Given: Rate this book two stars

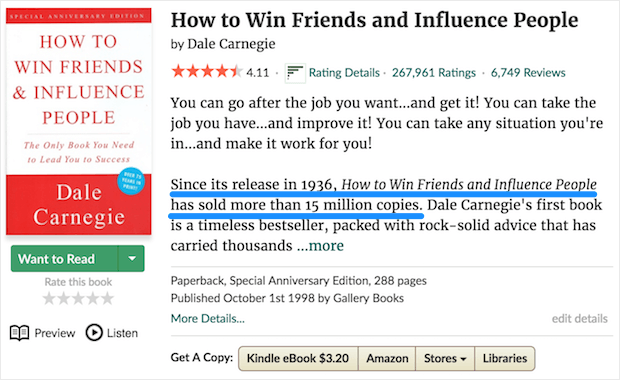Looking at the screenshot, I should coord(64,299).
